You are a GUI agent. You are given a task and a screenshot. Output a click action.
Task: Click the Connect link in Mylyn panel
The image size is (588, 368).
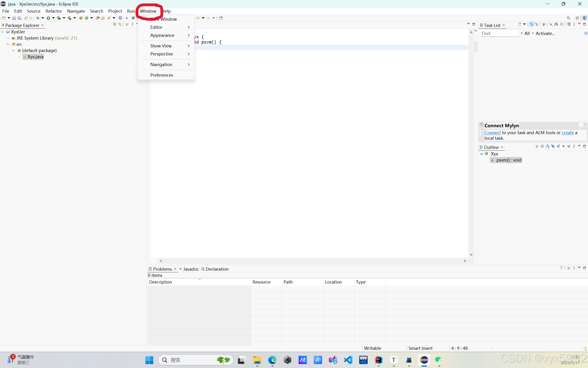pos(492,133)
